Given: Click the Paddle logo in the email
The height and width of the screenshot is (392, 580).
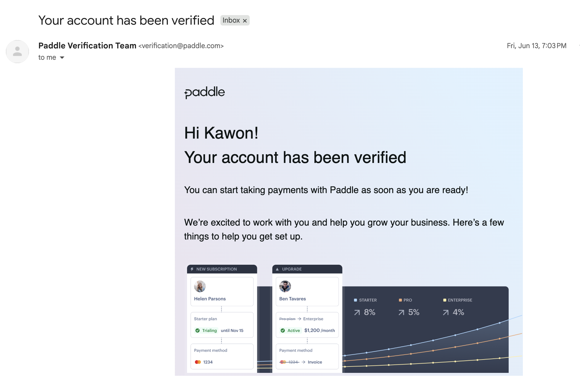Looking at the screenshot, I should pos(204,92).
